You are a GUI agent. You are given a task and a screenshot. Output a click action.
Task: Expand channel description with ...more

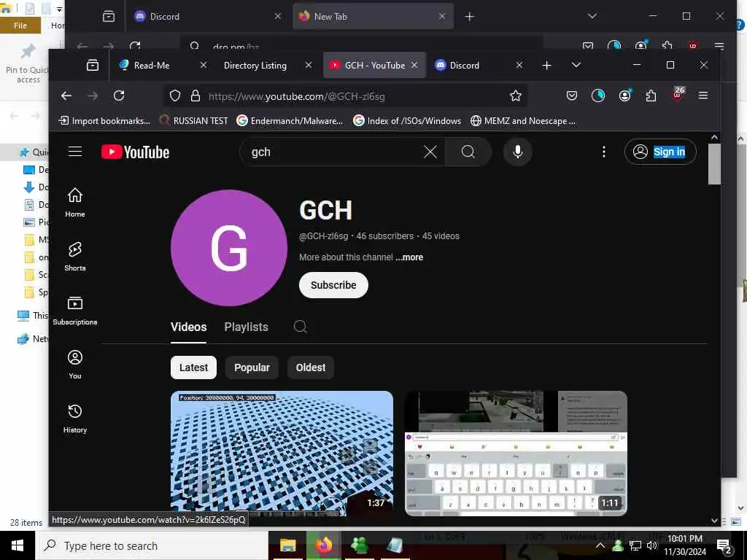tap(409, 257)
